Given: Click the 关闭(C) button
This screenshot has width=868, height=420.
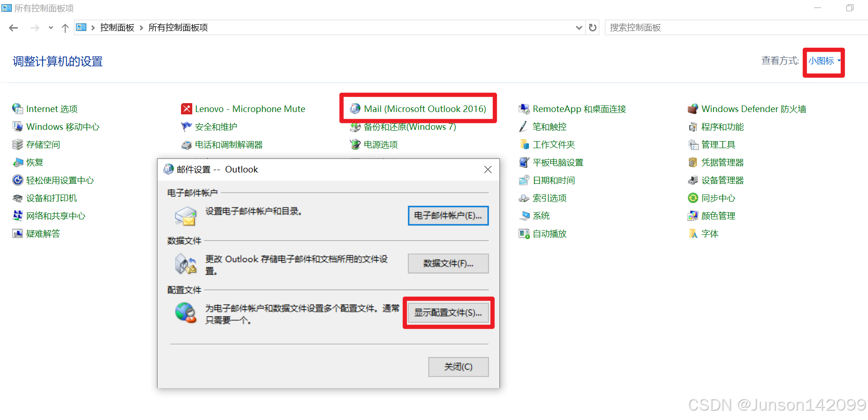Looking at the screenshot, I should (459, 367).
